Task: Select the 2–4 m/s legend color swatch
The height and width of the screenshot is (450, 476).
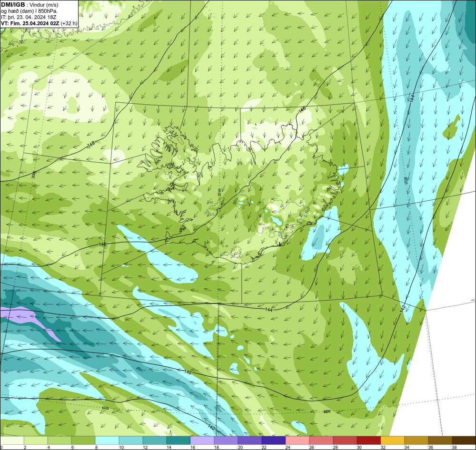Action: coord(36,440)
